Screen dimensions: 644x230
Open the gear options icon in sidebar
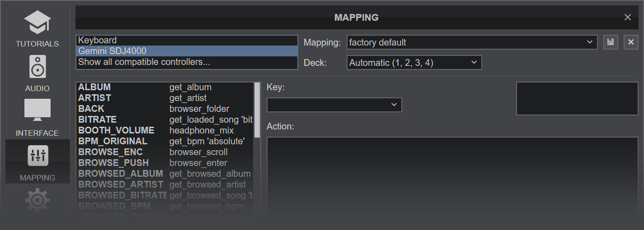(x=37, y=200)
